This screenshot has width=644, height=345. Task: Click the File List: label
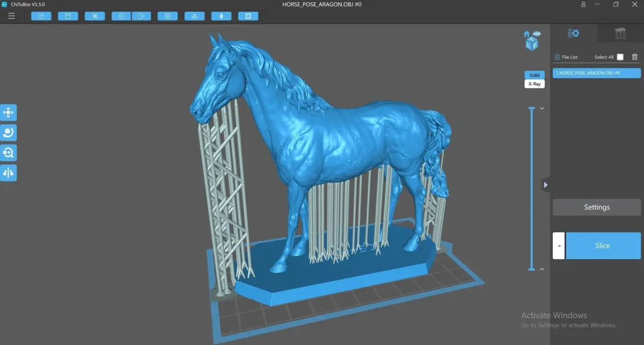coord(570,57)
